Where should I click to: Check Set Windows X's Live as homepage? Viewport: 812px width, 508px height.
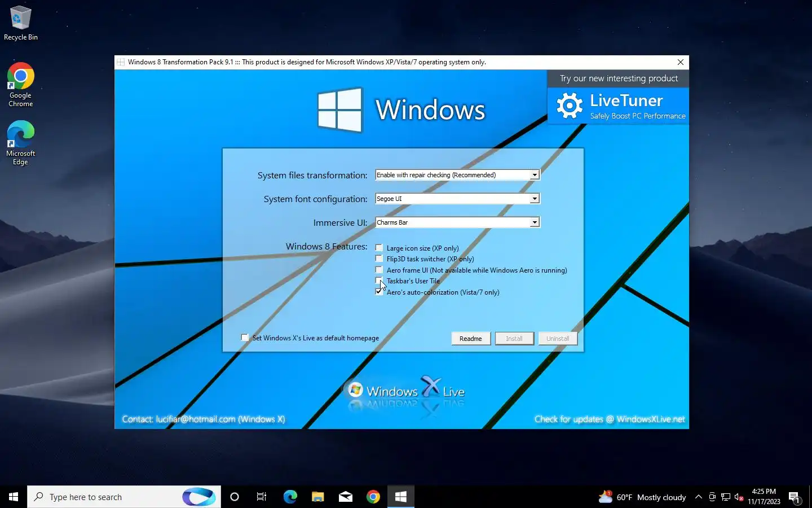click(x=245, y=338)
